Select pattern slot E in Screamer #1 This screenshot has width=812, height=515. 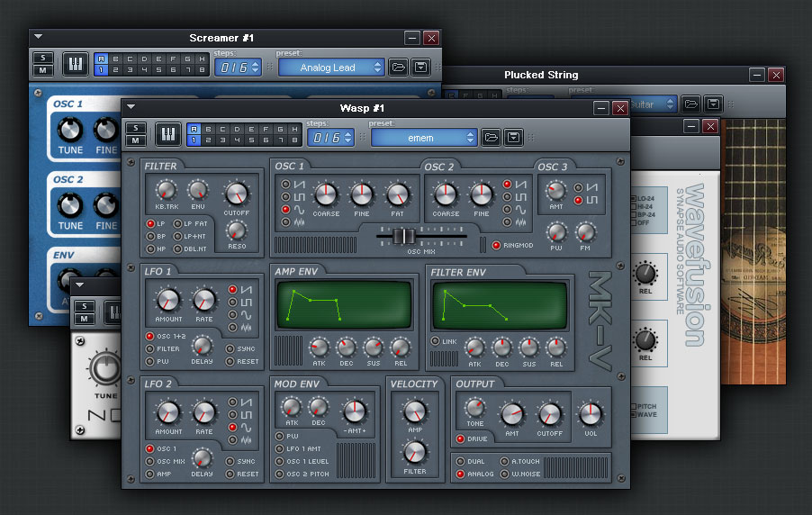tap(159, 59)
